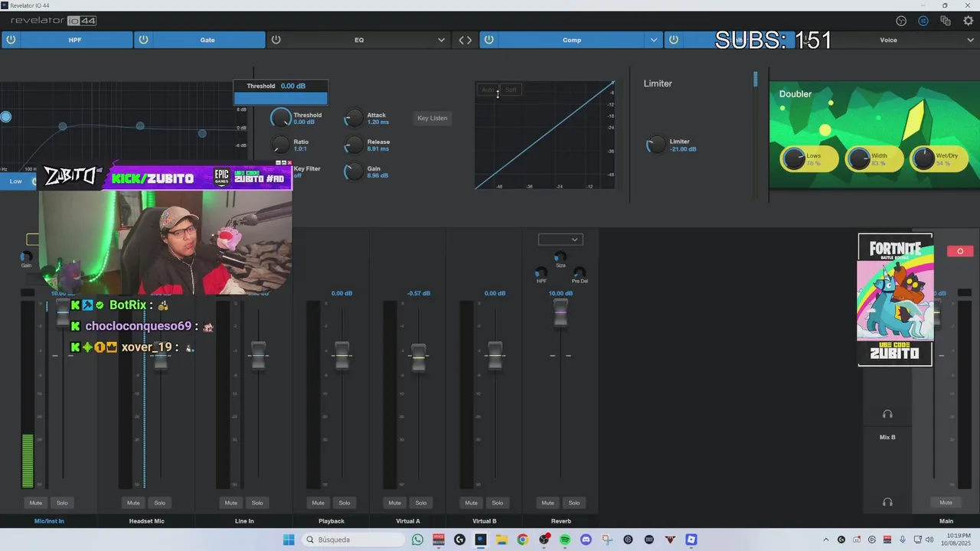980x551 pixels.
Task: Open Discord from the taskbar
Action: (586, 540)
